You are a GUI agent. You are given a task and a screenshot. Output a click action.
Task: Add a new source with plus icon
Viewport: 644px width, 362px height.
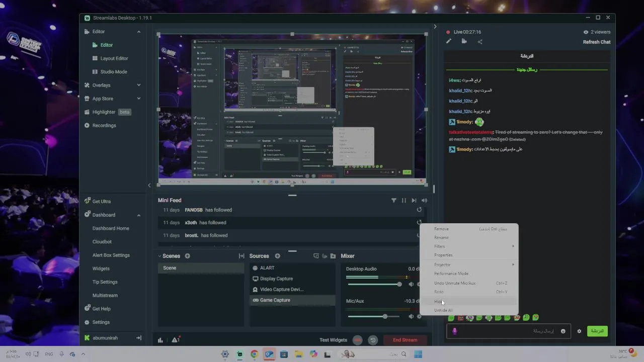[x=277, y=256]
